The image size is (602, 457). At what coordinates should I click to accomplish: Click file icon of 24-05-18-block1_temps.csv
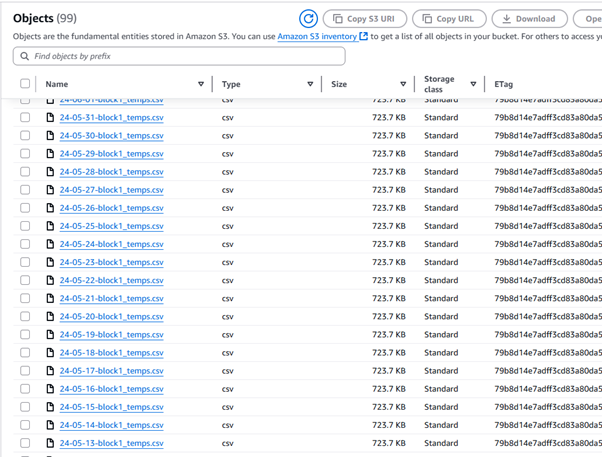(x=50, y=353)
